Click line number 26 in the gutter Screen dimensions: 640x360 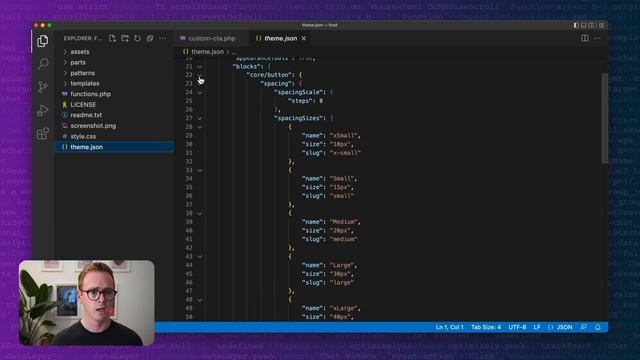[x=189, y=109]
